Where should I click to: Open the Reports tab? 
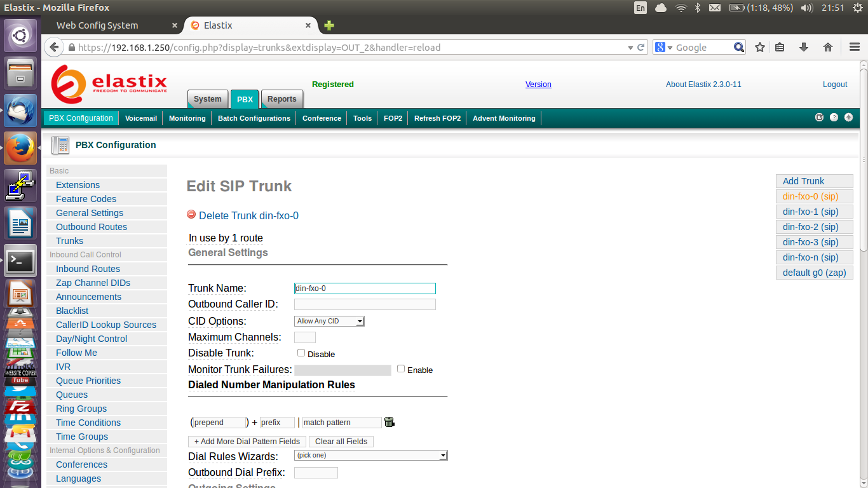282,99
